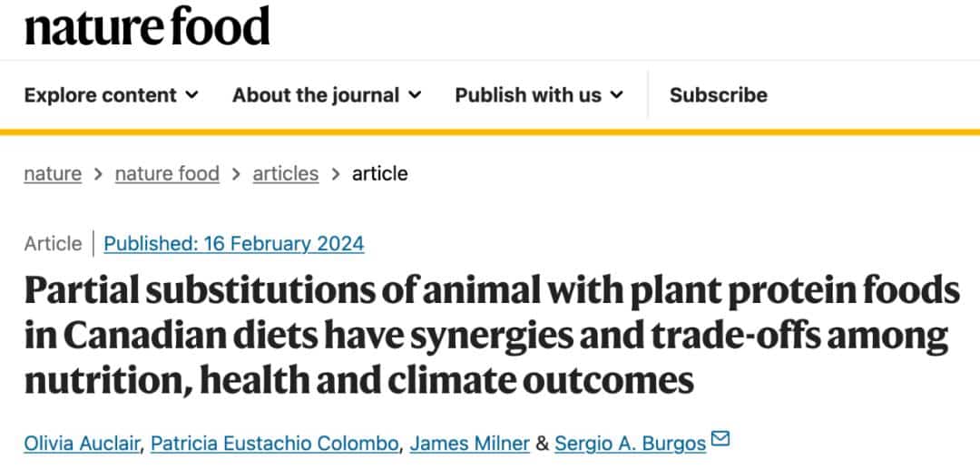Expand the Explore content menu label

click(x=100, y=95)
